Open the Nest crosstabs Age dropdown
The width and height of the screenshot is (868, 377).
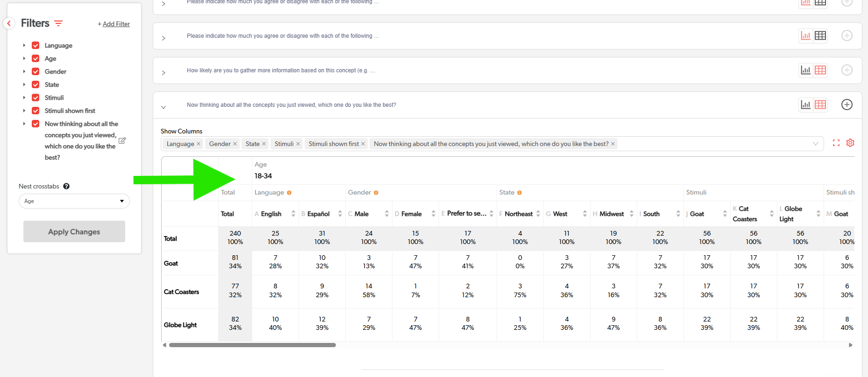coord(74,201)
